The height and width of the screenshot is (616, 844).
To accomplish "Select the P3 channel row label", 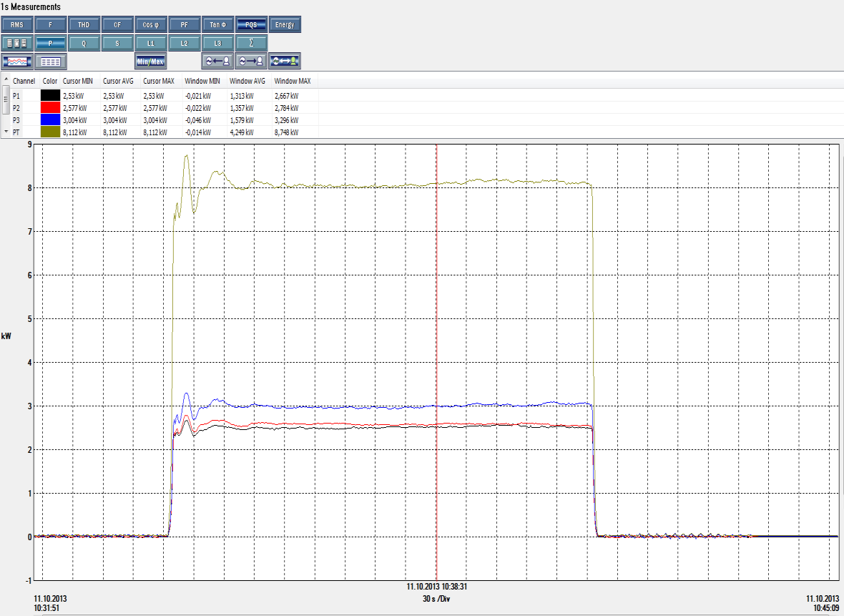I will pyautogui.click(x=16, y=120).
